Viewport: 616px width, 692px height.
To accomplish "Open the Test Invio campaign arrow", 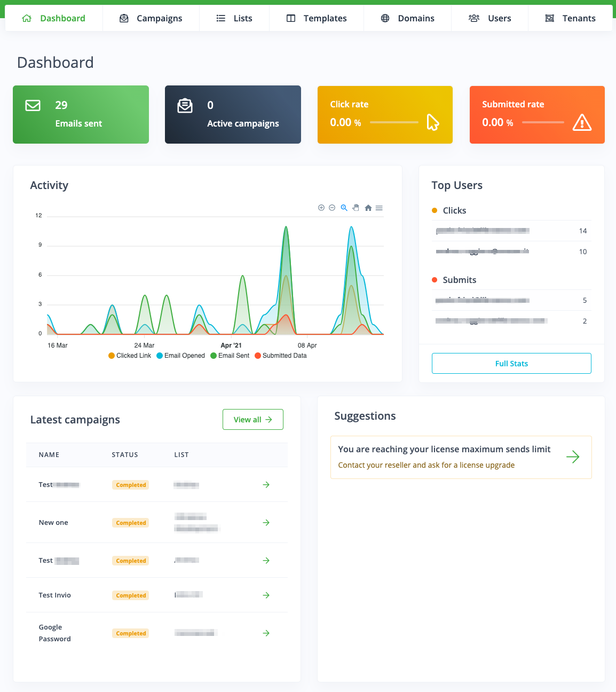I will pos(266,595).
